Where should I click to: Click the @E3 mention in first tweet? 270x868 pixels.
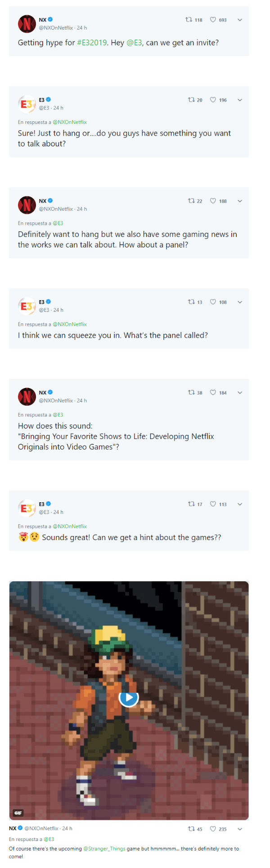[x=134, y=43]
